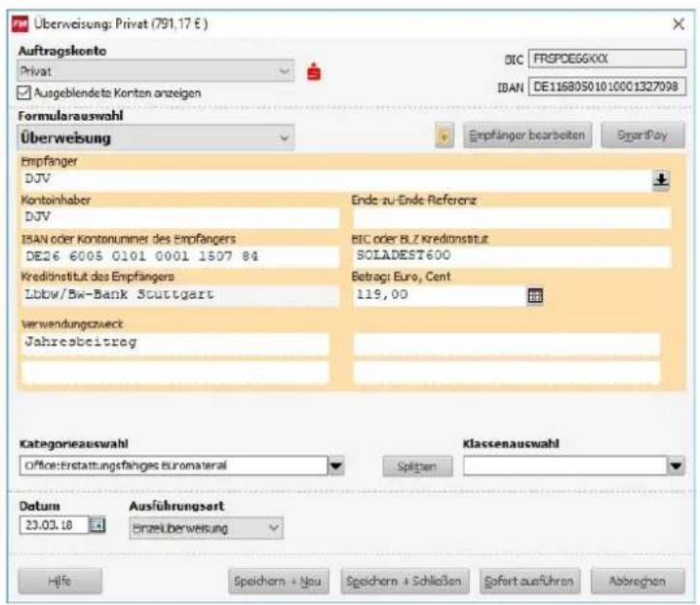
Task: Click the Empfänger bearbeiten button
Action: point(527,135)
